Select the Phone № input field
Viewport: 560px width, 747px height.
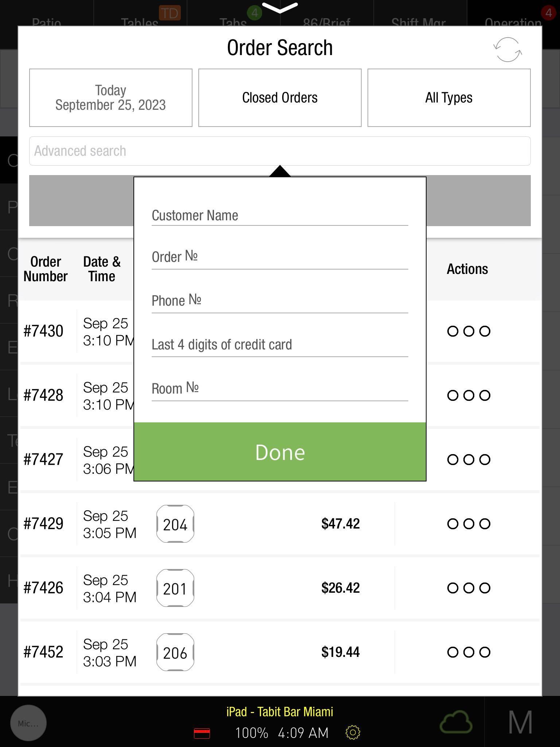click(280, 301)
